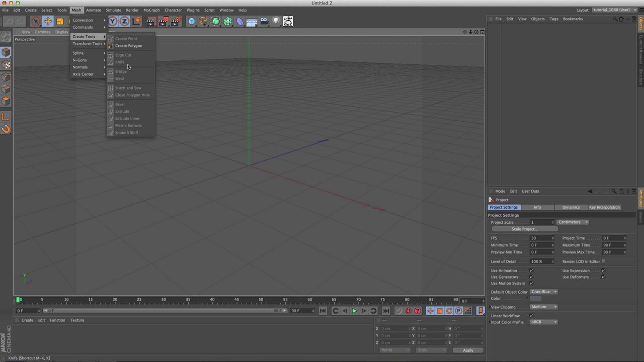Select the Scale tool
The height and width of the screenshot is (362, 644).
(x=60, y=21)
